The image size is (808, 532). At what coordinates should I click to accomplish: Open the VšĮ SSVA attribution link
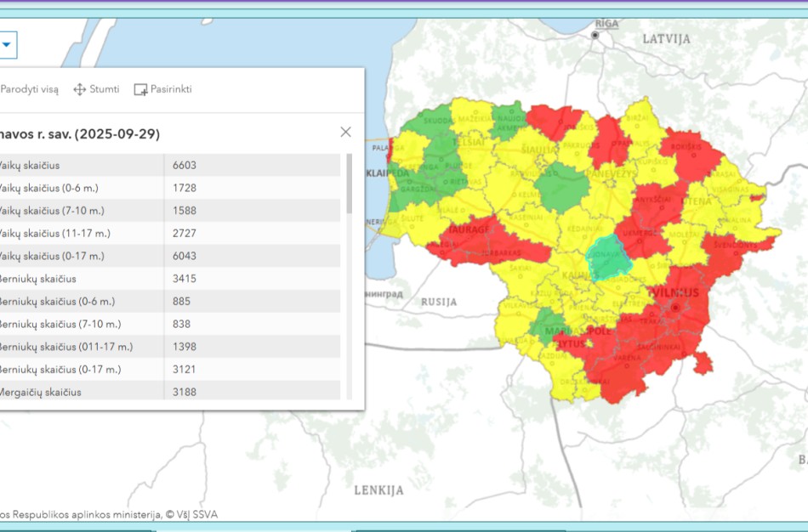pos(196,514)
